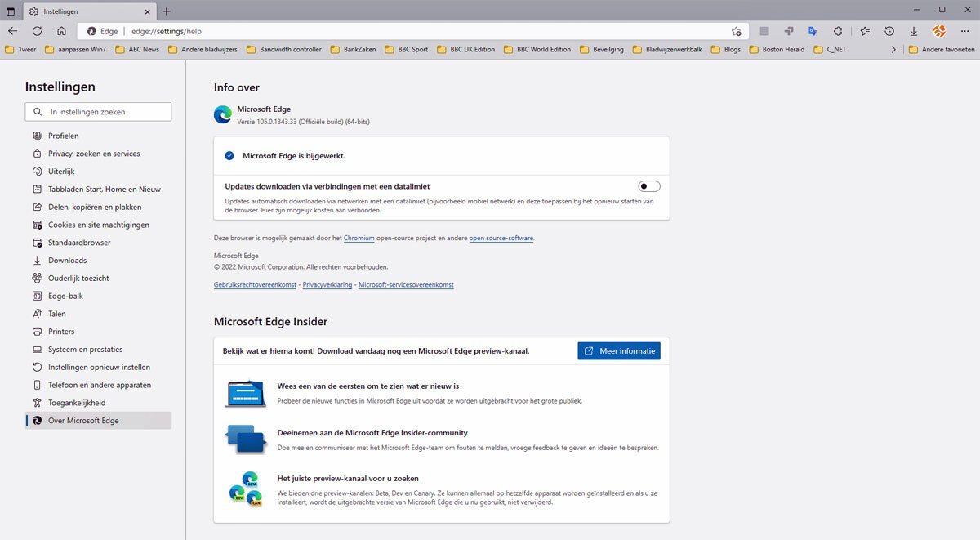Click the orange profile avatar
Image resolution: width=980 pixels, height=540 pixels.
pos(939,31)
